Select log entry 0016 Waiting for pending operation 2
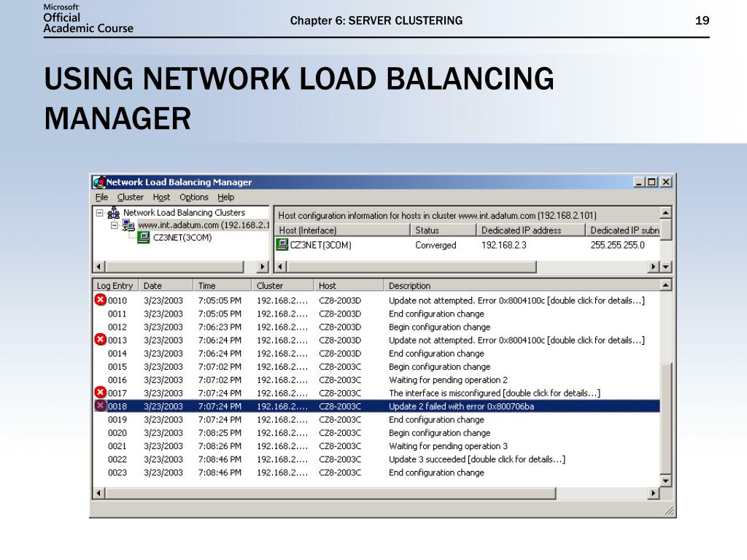 (376, 380)
